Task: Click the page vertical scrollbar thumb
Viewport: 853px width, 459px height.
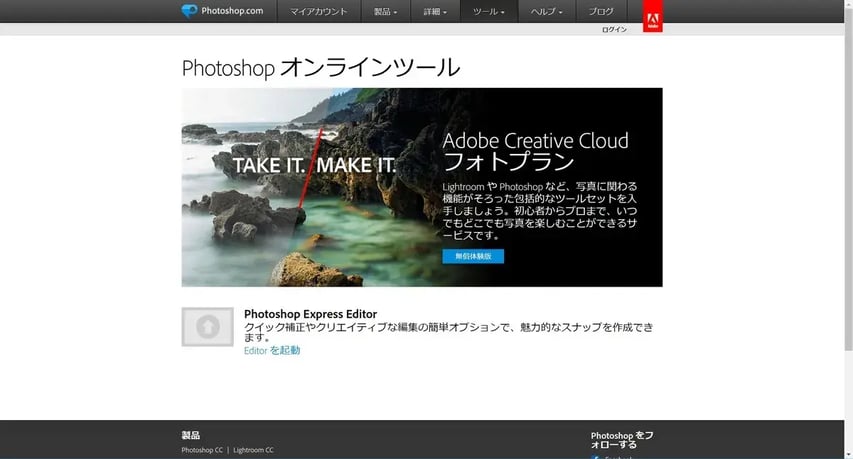Action: (849, 179)
